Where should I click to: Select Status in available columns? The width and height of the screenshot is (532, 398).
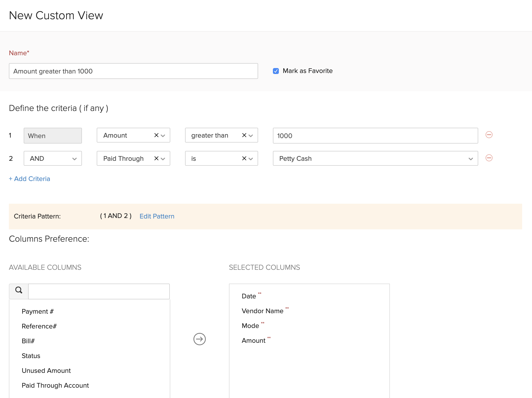tap(31, 356)
